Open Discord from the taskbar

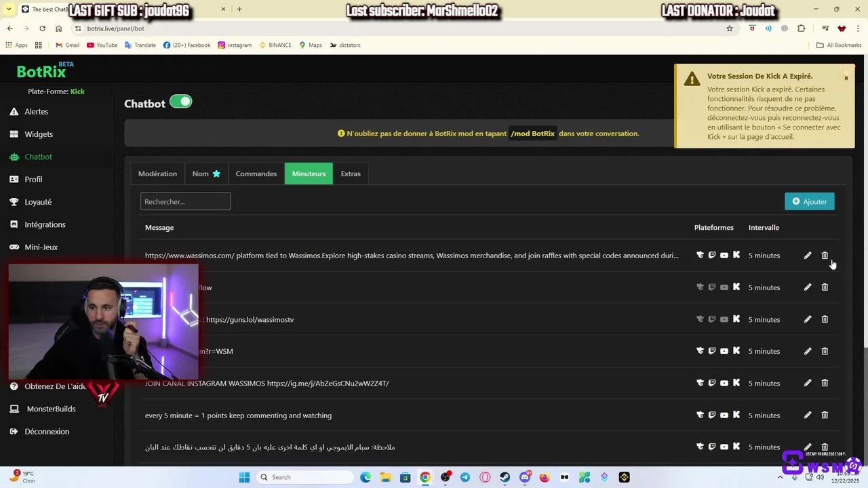click(x=525, y=477)
